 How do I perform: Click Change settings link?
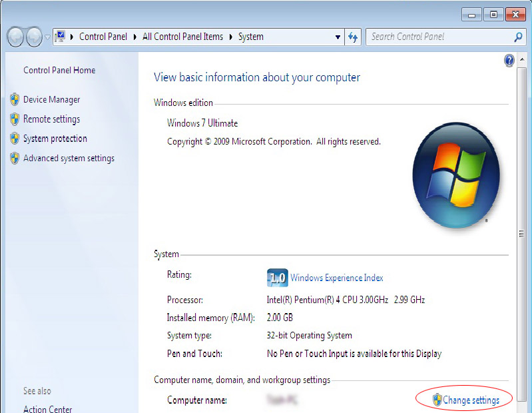pyautogui.click(x=471, y=400)
